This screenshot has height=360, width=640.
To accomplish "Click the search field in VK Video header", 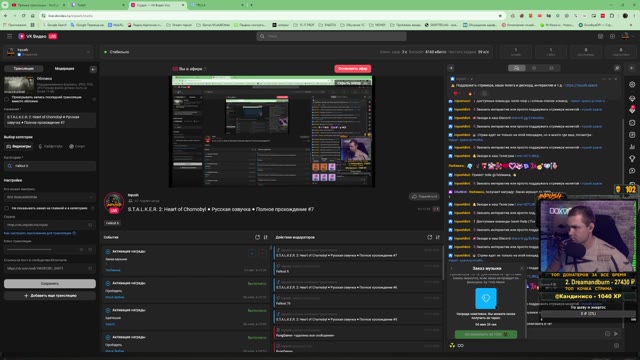I will pyautogui.click(x=331, y=36).
